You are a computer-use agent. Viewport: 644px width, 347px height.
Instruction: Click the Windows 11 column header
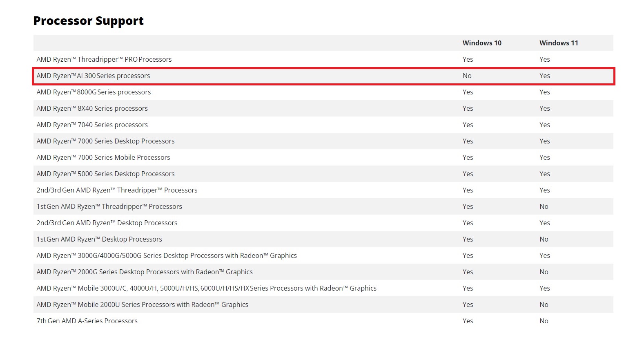(x=559, y=43)
